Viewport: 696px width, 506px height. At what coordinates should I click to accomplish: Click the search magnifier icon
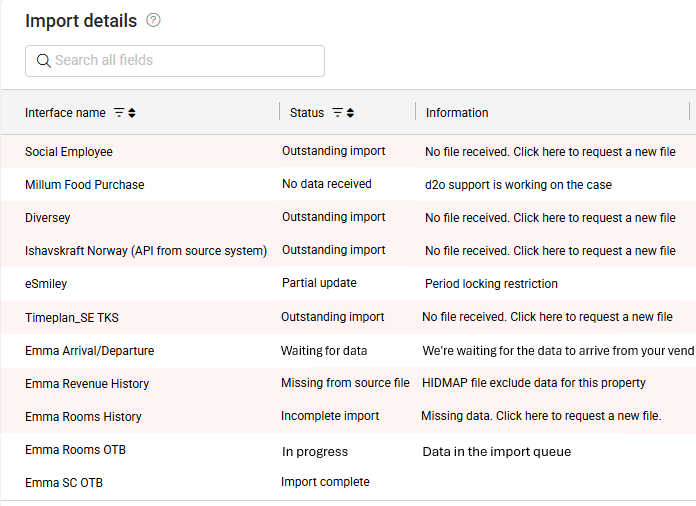(x=44, y=60)
